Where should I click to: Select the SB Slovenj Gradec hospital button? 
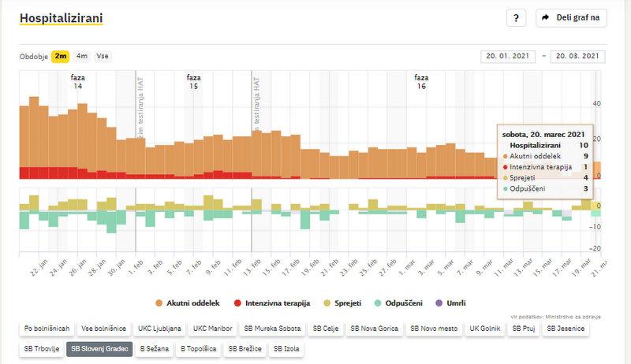pos(99,348)
